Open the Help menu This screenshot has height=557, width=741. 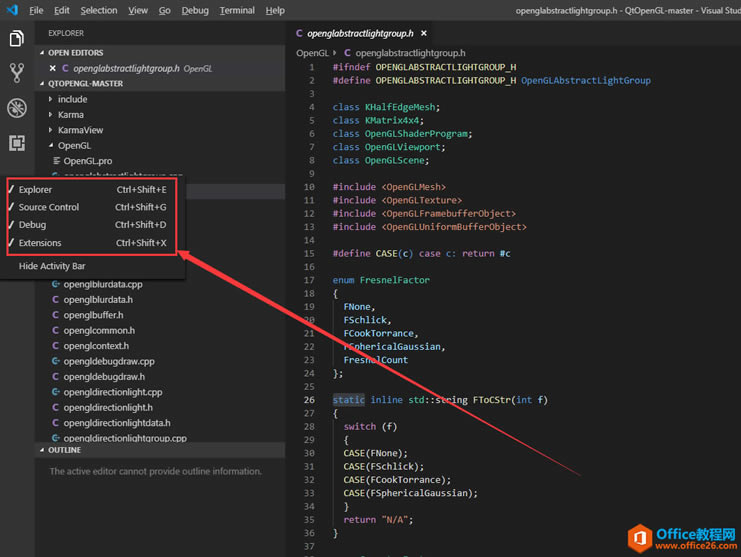click(275, 10)
